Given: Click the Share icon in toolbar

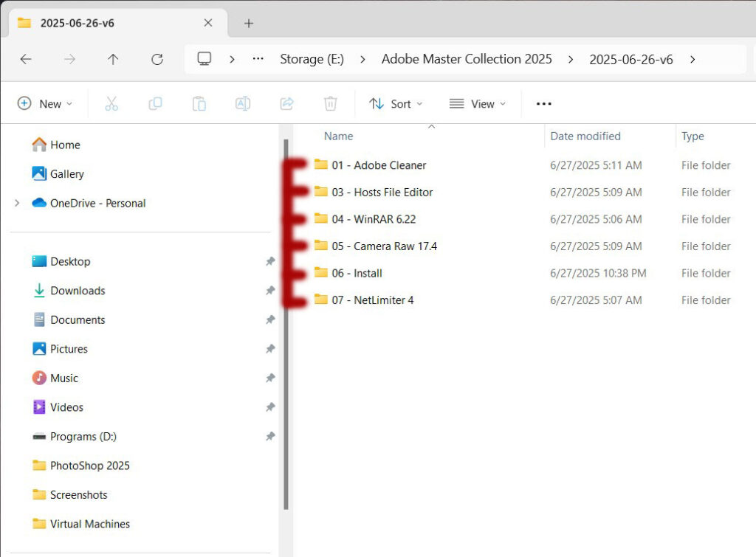Looking at the screenshot, I should (x=287, y=103).
